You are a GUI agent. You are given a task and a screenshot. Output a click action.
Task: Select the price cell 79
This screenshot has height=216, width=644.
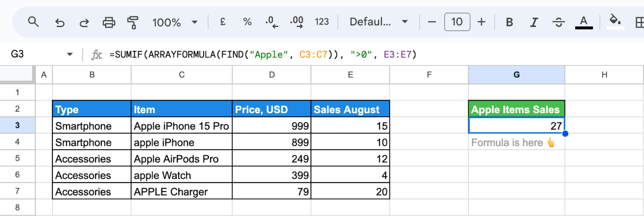(272, 192)
